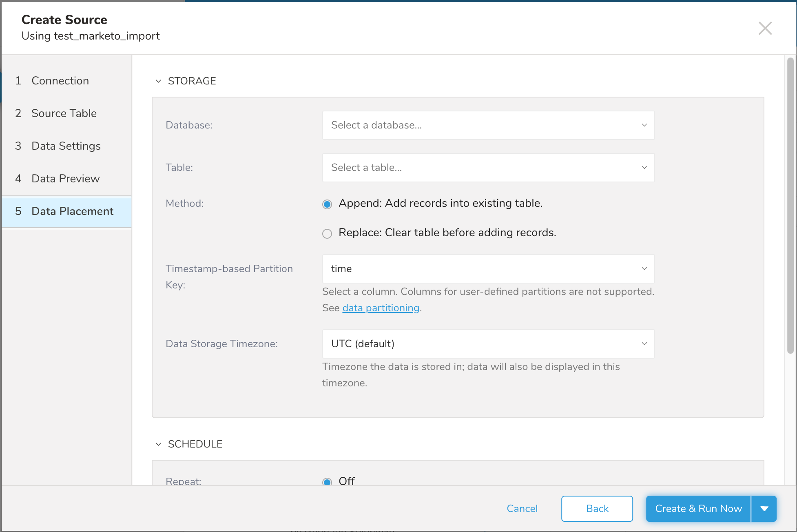
Task: Open the Create & Run Now arrow menu
Action: (x=764, y=509)
